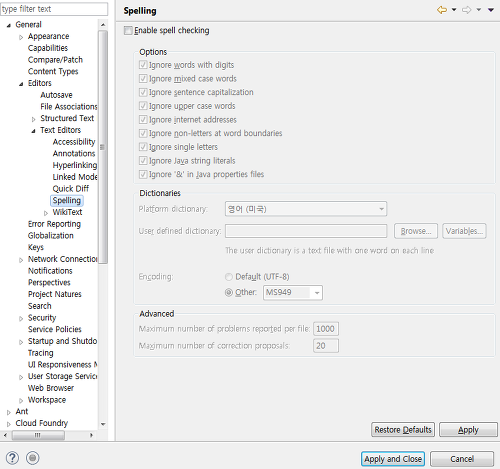The height and width of the screenshot is (469, 500).
Task: Open Error Reporting page
Action: click(x=54, y=224)
